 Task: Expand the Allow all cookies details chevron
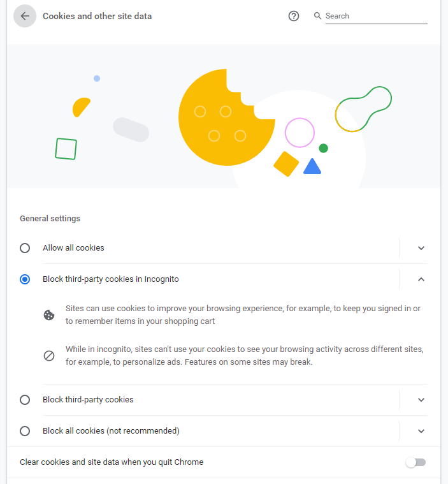point(421,248)
